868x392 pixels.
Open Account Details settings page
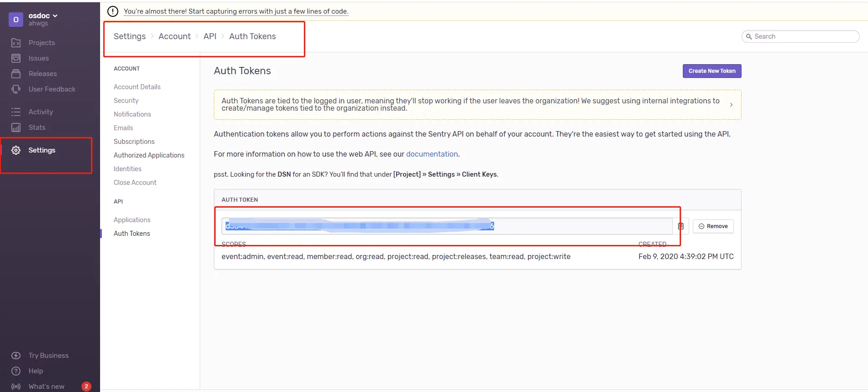[137, 87]
